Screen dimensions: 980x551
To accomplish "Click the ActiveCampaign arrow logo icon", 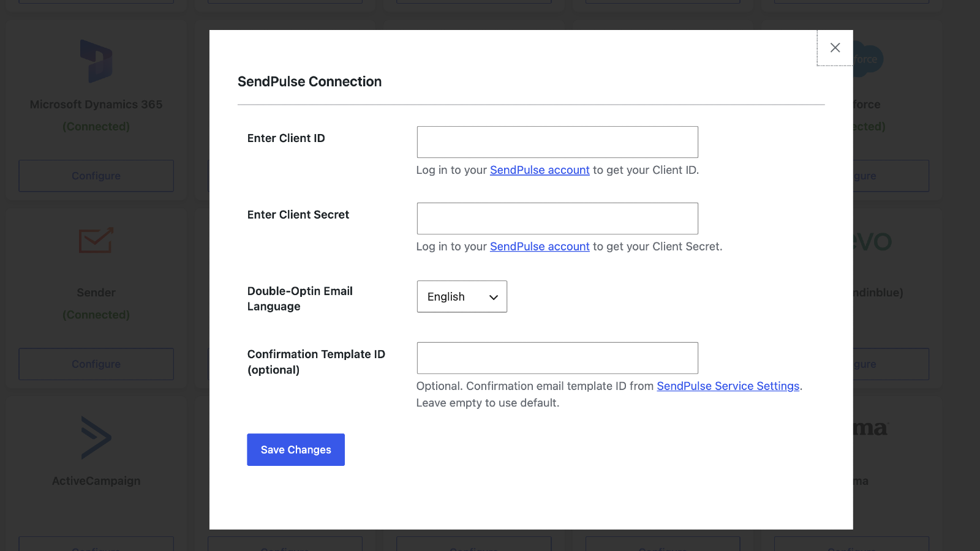I will coord(96,438).
